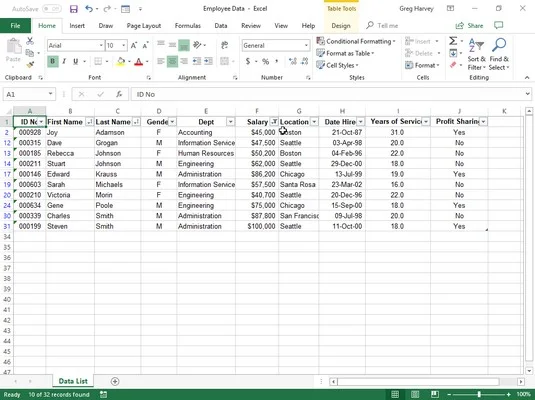
Task: Click the AutoSum sigma icon
Action: (453, 41)
